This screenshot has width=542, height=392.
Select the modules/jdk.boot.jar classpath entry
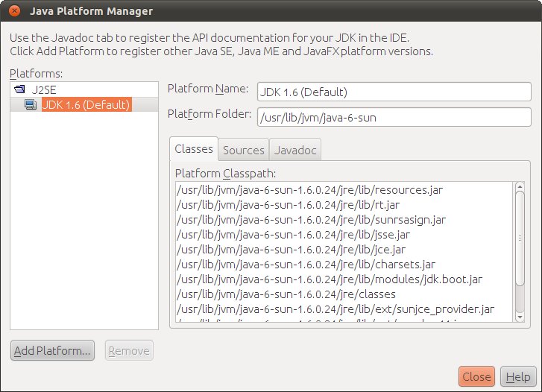point(344,279)
